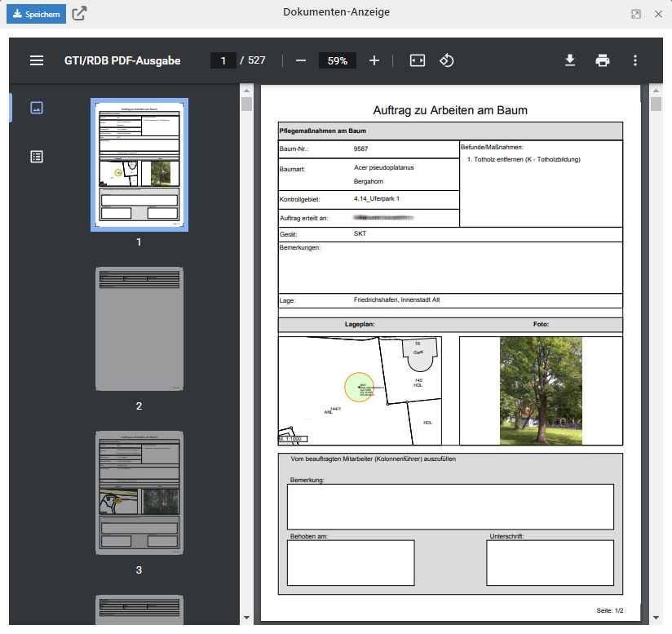Expand the Dokumenten-Anzeige viewer

click(634, 13)
